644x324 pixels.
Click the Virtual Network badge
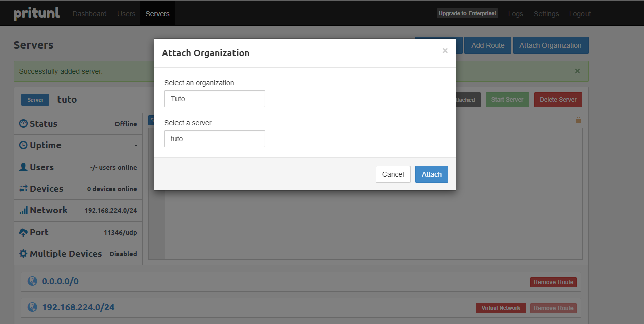(x=501, y=308)
